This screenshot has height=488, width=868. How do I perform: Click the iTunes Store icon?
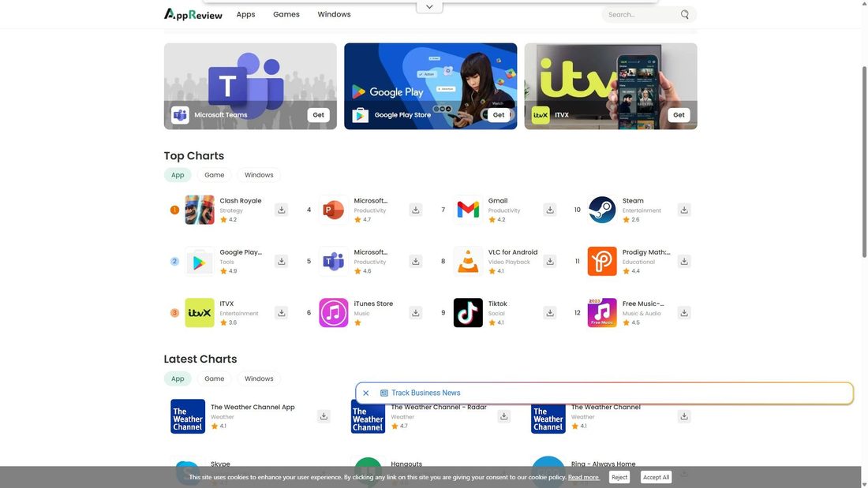tap(333, 313)
